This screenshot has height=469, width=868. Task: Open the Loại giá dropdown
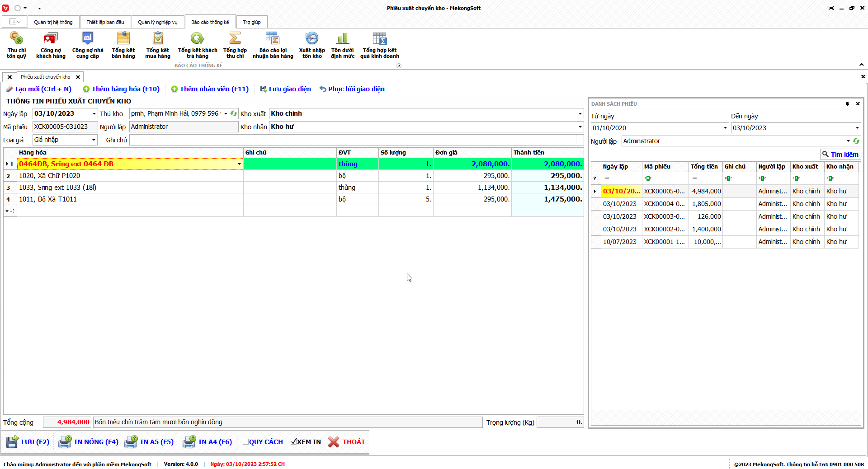click(x=94, y=140)
